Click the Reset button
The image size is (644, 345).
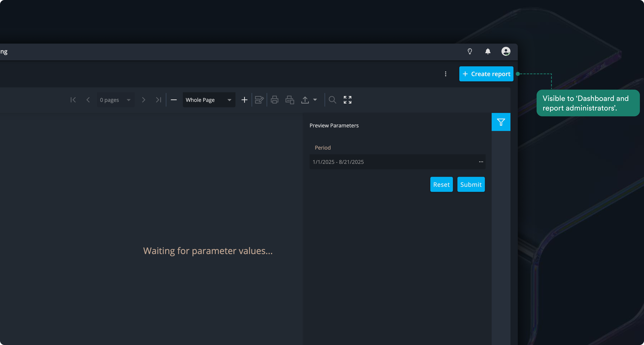tap(442, 184)
